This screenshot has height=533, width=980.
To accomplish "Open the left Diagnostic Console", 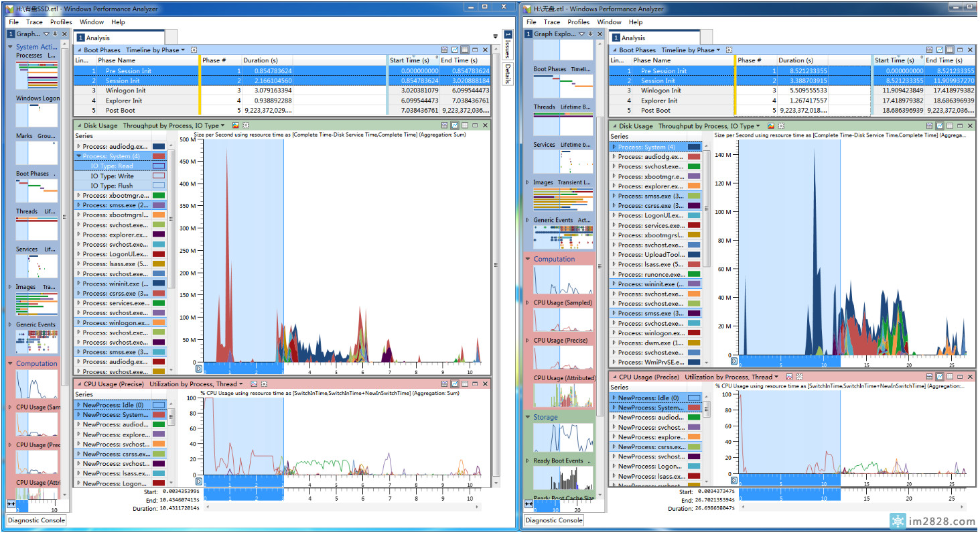I will (x=37, y=520).
